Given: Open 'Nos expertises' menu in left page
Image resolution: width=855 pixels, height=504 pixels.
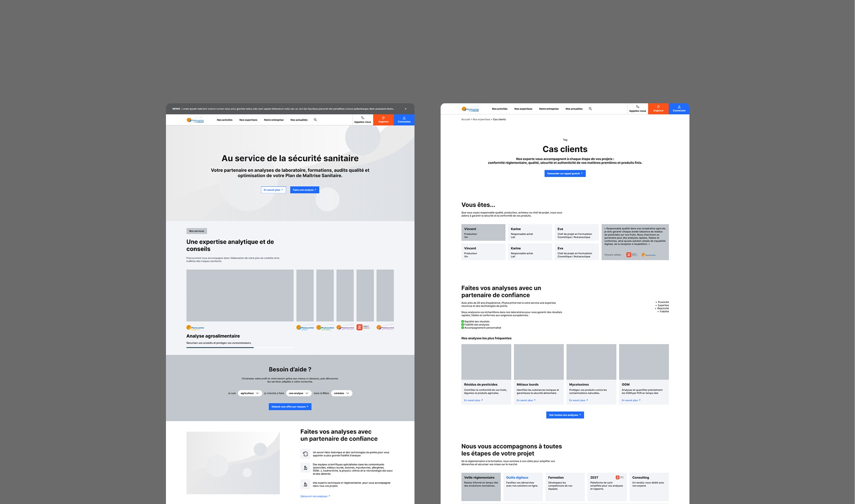Looking at the screenshot, I should pyautogui.click(x=248, y=120).
